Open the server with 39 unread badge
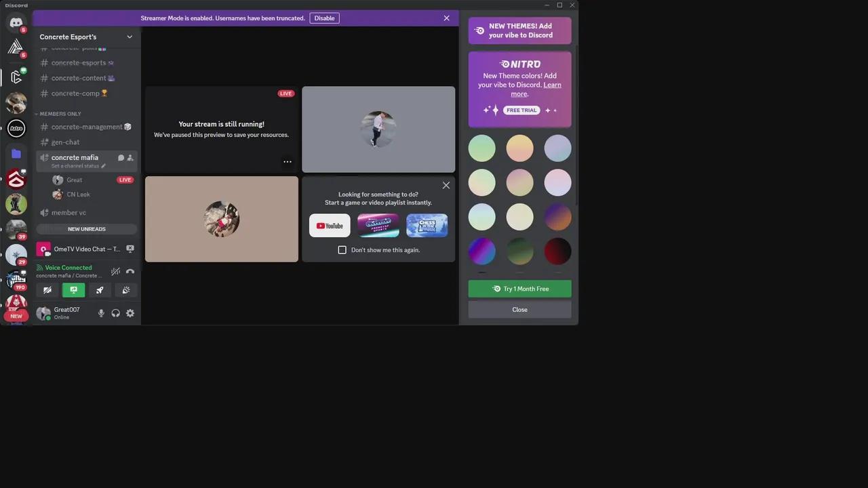 point(16,230)
